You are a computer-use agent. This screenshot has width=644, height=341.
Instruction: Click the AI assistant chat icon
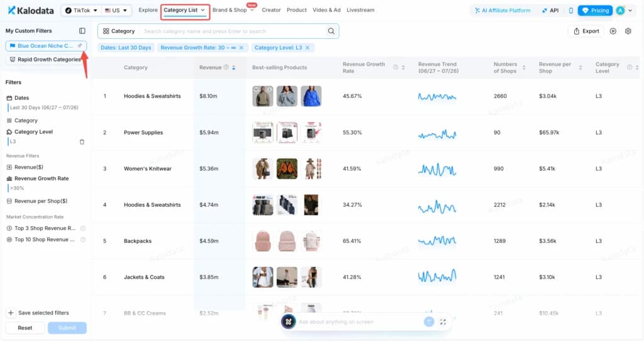click(x=288, y=322)
